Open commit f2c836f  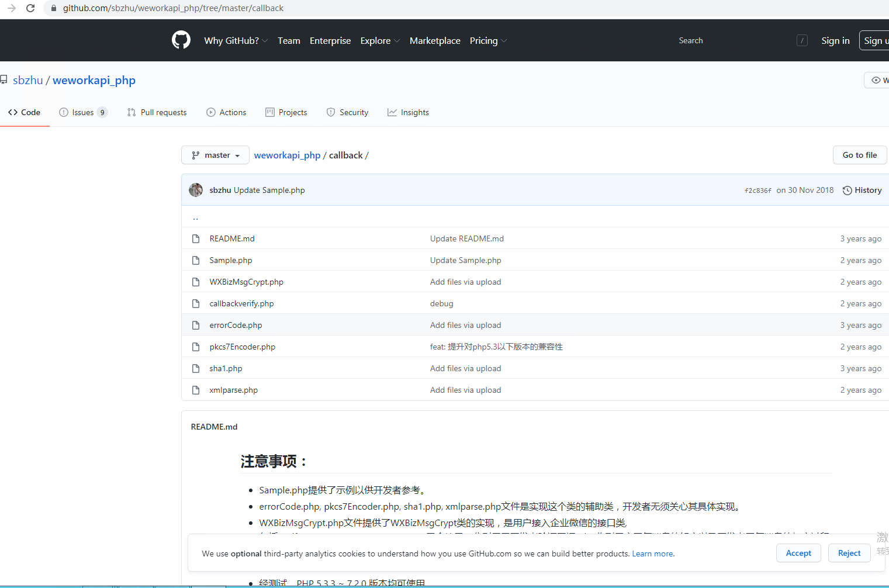758,191
